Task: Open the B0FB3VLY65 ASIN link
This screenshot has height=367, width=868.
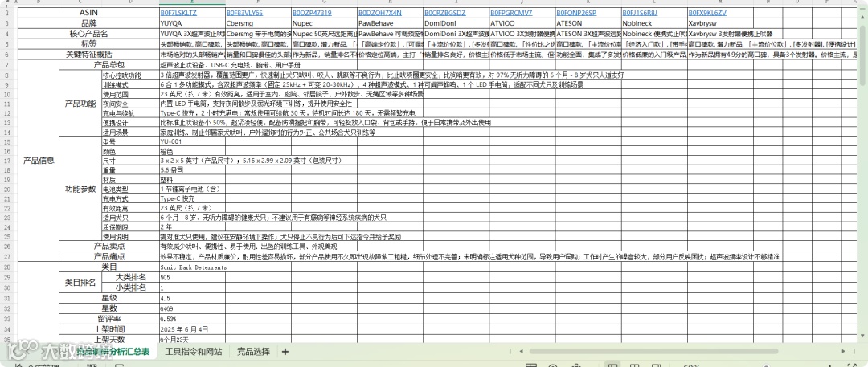Action: click(244, 13)
